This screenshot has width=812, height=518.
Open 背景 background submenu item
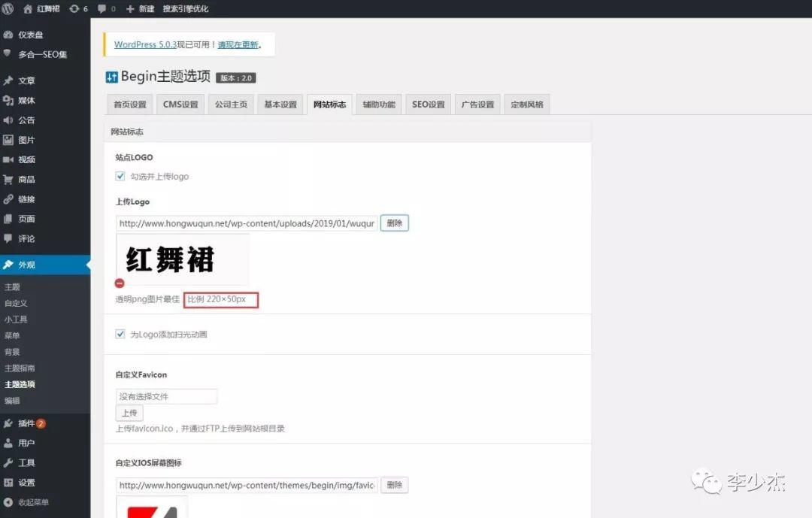13,352
